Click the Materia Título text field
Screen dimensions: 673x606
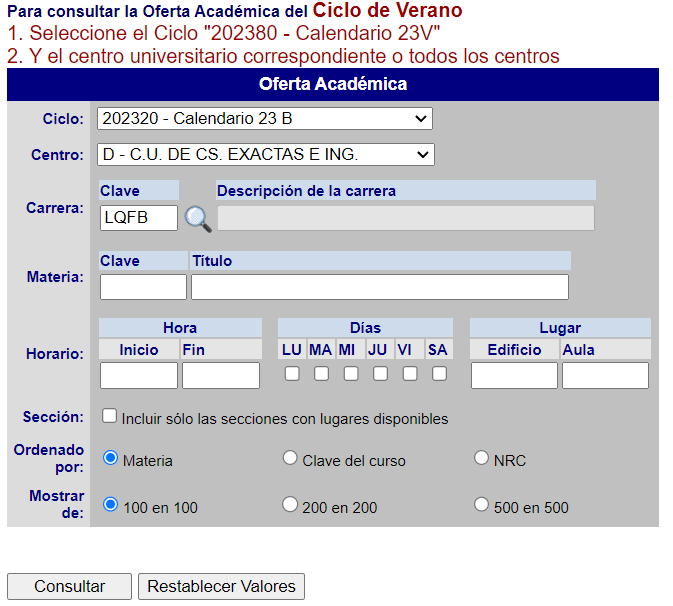379,287
